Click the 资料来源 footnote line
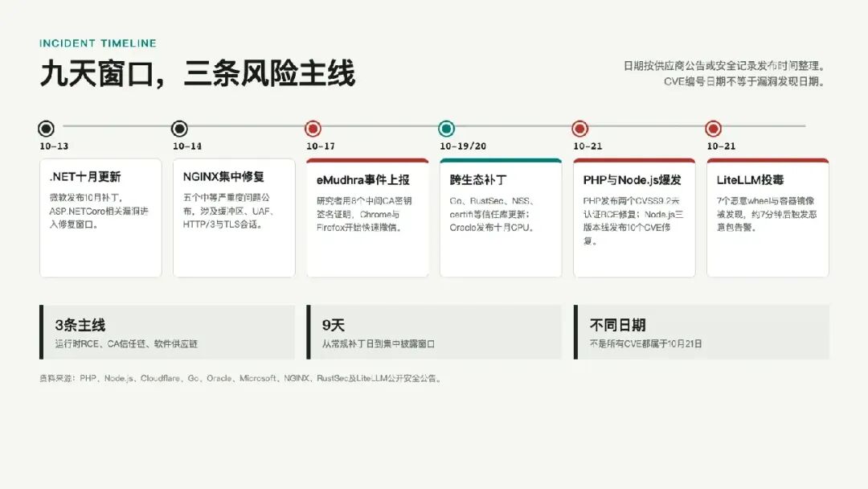Viewport: 868px width, 489px height. click(241, 378)
